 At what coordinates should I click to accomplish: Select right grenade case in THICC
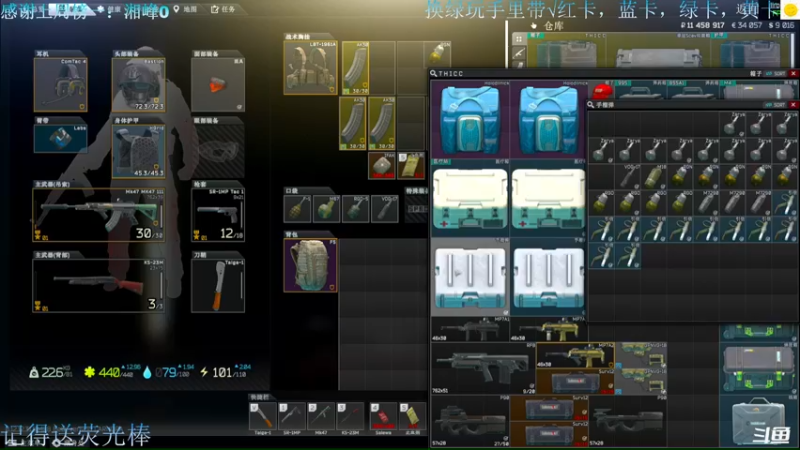point(548,277)
